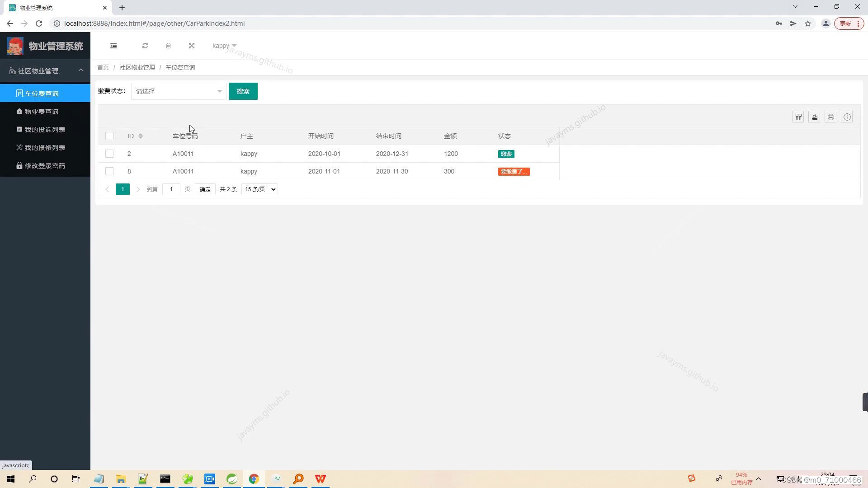
Task: Open 物业费查询 in the sidebar
Action: [41, 112]
